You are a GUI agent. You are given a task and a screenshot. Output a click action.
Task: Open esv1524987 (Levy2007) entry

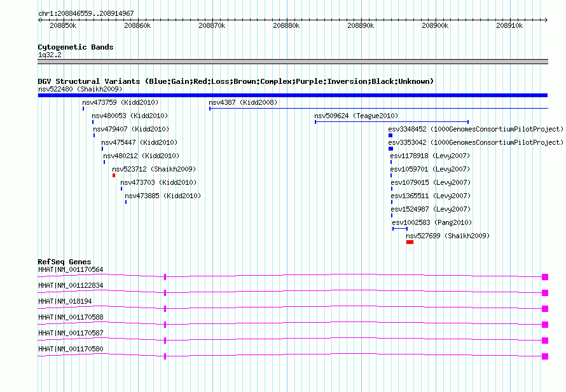click(x=431, y=209)
